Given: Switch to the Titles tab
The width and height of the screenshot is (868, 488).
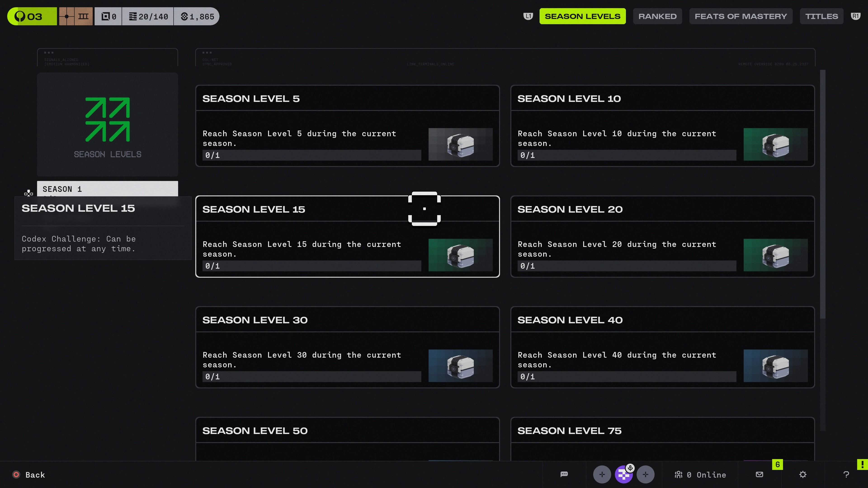Looking at the screenshot, I should (x=821, y=16).
